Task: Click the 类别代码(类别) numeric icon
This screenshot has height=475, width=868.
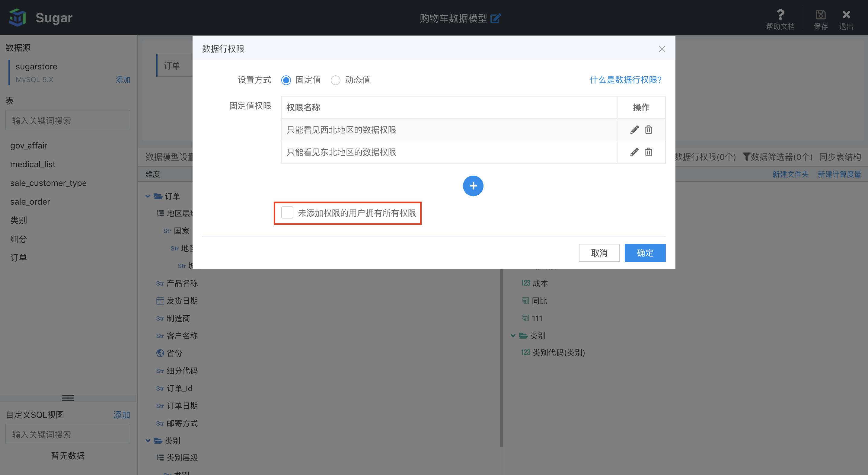Action: pos(526,352)
